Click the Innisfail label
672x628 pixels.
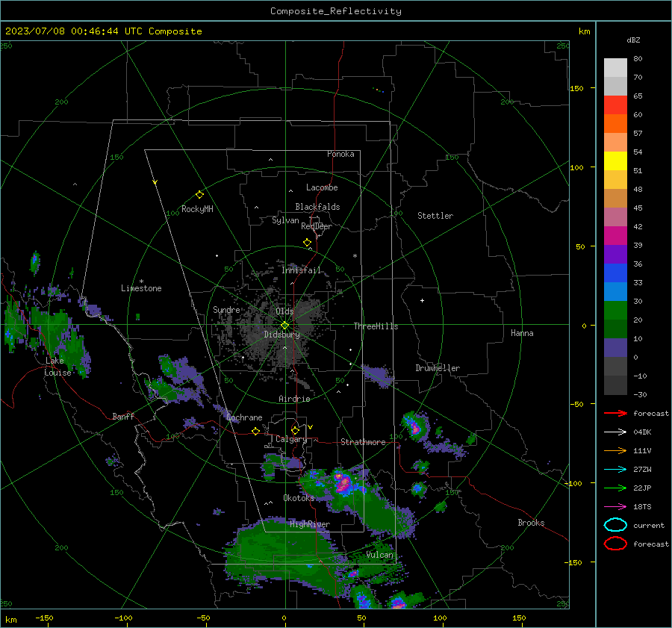tap(301, 270)
